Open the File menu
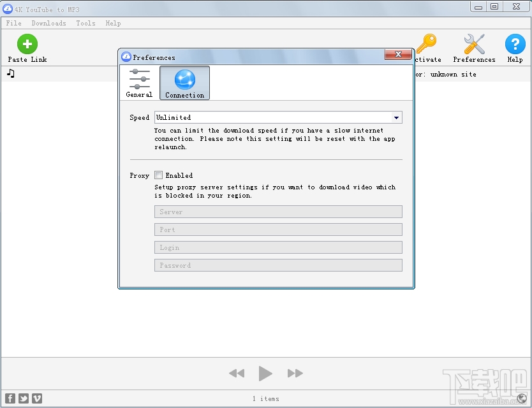This screenshot has height=408, width=532. pyautogui.click(x=13, y=23)
